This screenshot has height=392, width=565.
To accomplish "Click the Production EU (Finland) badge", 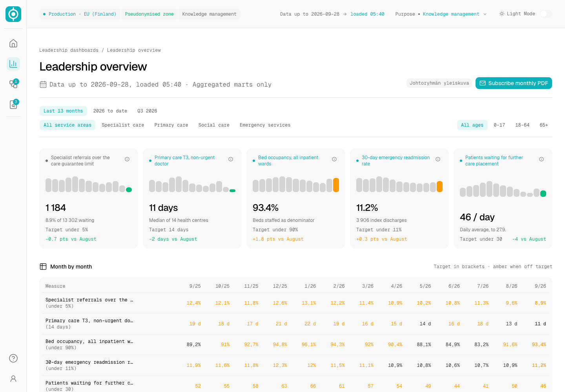I will click(80, 14).
